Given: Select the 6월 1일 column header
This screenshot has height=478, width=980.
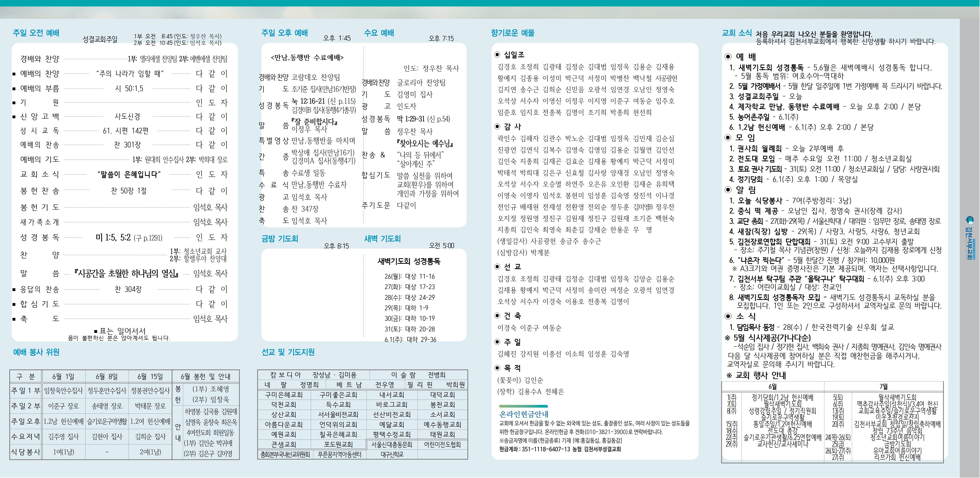Looking at the screenshot, I should click(x=64, y=377).
